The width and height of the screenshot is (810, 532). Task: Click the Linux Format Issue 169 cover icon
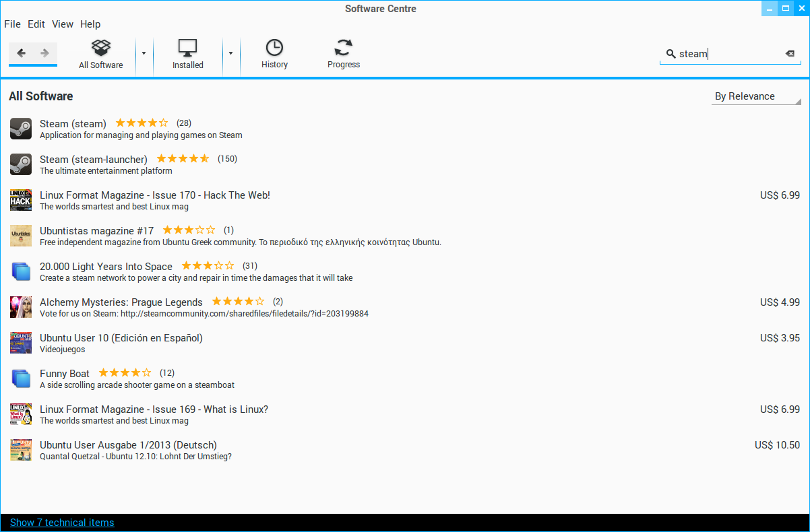21,414
